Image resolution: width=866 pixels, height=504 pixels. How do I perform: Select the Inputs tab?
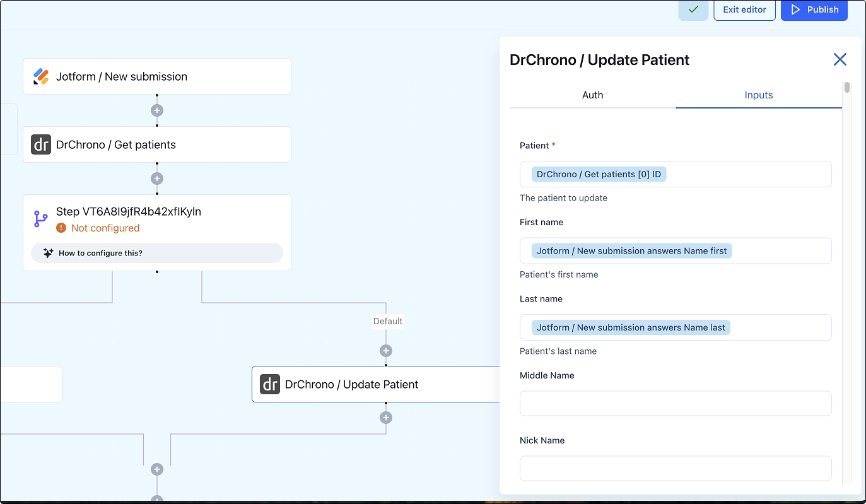pos(758,95)
